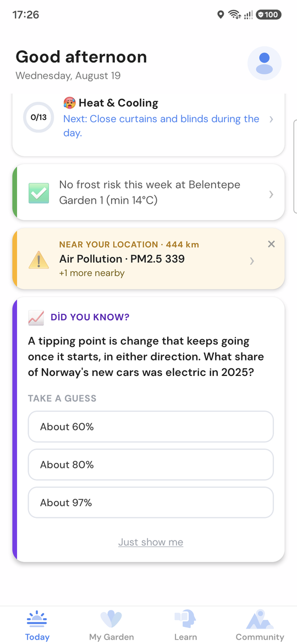This screenshot has width=297, height=644.
Task: Open My Garden leaf icon
Action: 111,619
